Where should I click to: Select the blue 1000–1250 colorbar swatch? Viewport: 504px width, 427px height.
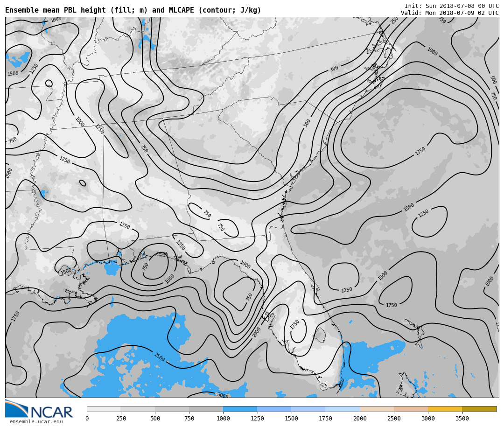click(240, 409)
